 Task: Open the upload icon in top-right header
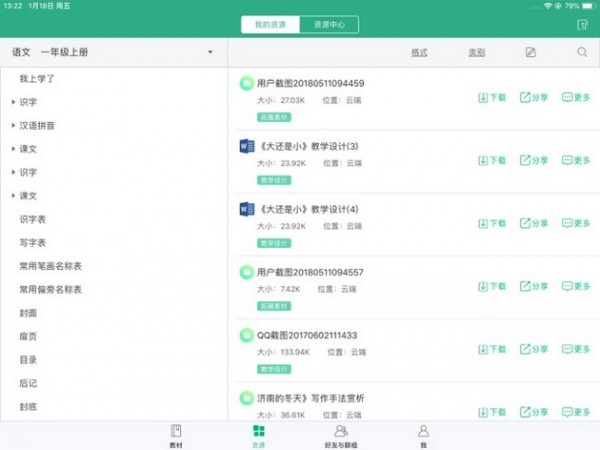pyautogui.click(x=582, y=25)
